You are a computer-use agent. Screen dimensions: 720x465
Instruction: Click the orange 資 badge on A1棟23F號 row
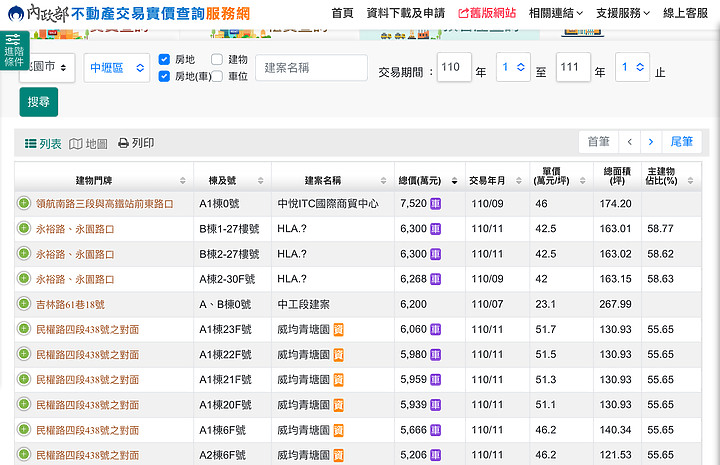[339, 328]
